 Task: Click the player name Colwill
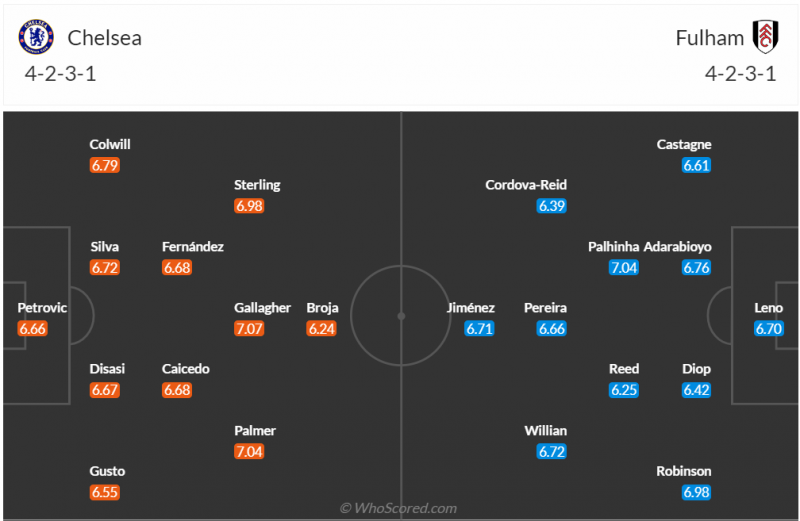pos(110,144)
